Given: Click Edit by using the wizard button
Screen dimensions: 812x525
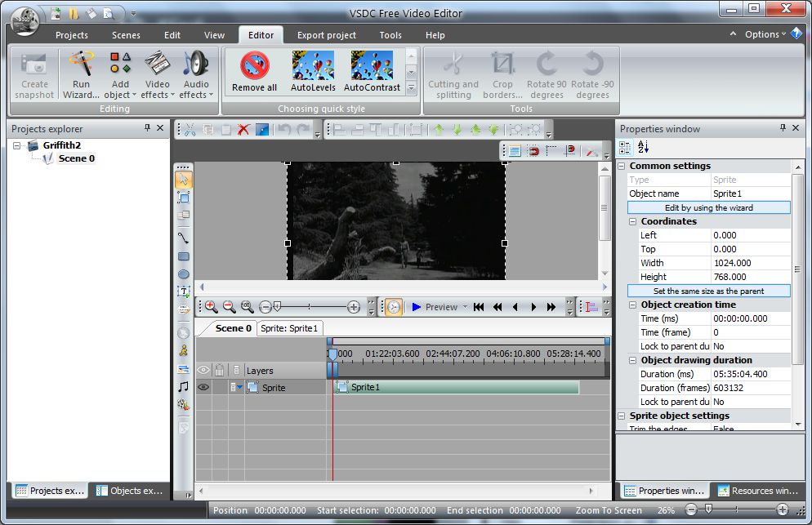Looking at the screenshot, I should 708,207.
